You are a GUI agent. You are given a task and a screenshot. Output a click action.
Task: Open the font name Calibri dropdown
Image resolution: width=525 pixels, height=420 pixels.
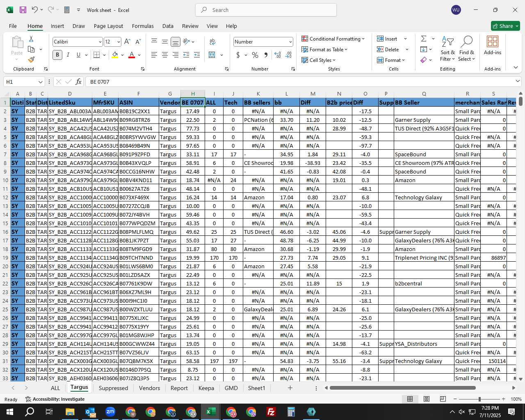click(100, 42)
